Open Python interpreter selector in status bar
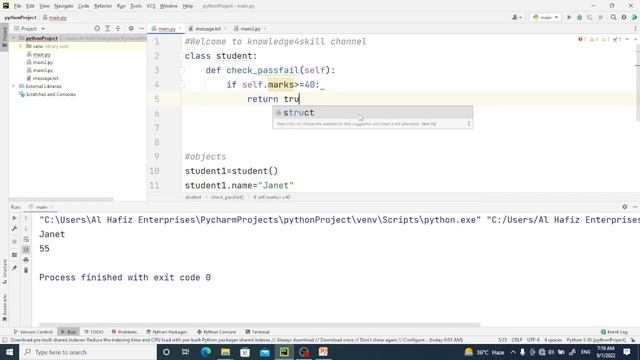This screenshot has width=640, height=360. coord(596,340)
